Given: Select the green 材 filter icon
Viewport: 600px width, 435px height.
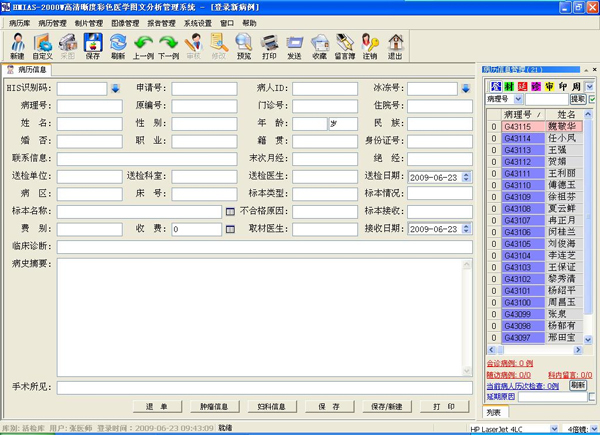Looking at the screenshot, I should (509, 87).
